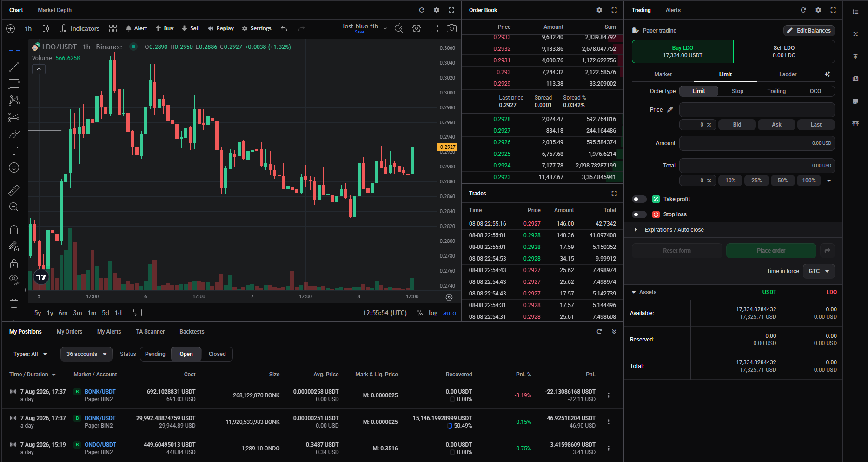Screen dimensions: 868x462
Task: Open go to date calendar icon
Action: [x=137, y=313]
